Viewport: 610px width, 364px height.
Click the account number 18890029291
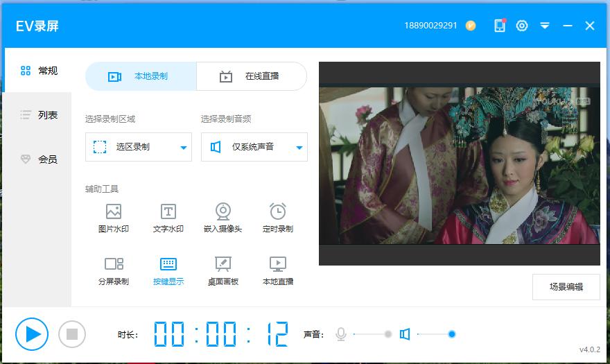coord(430,26)
